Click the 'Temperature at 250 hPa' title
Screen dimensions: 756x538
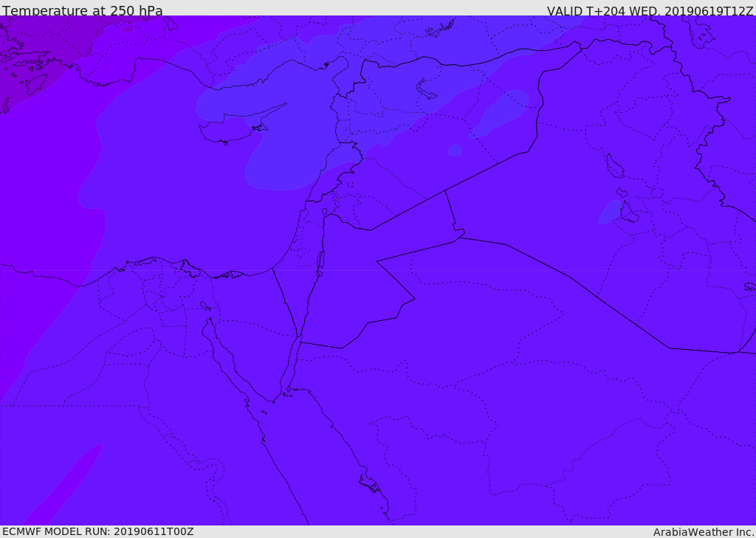(x=83, y=10)
